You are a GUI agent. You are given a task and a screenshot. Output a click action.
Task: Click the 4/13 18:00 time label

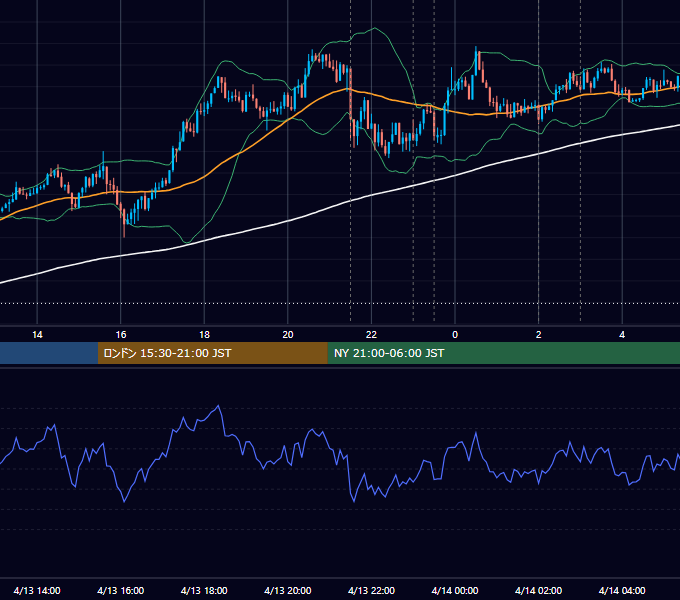(204, 590)
